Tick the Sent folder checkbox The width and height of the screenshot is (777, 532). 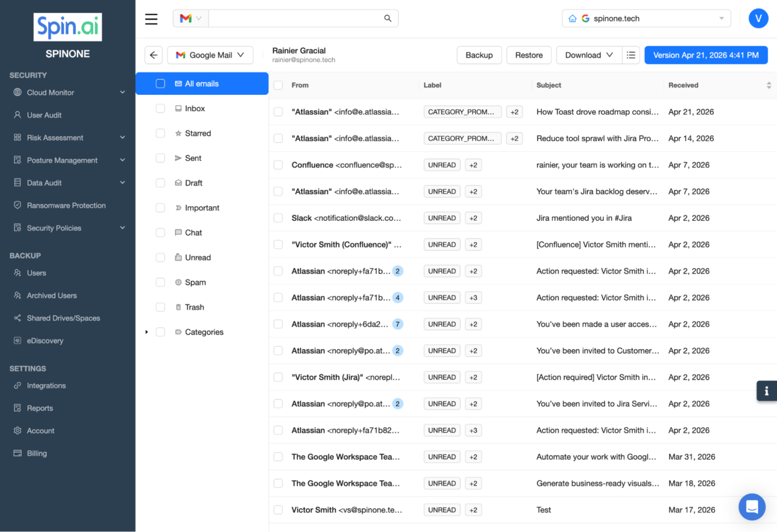(x=160, y=158)
